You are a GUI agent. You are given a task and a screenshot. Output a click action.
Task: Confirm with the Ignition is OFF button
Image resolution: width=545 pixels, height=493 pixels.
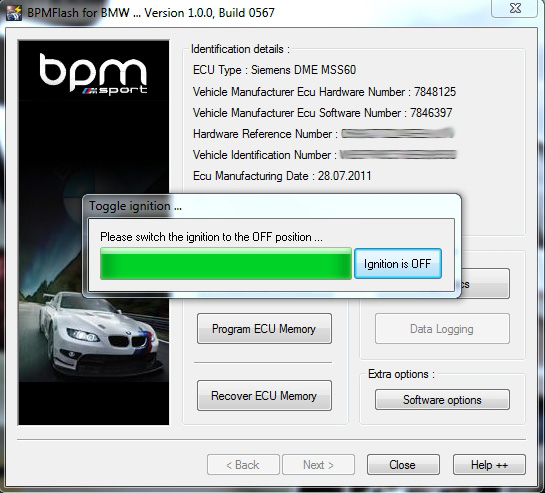(x=398, y=264)
